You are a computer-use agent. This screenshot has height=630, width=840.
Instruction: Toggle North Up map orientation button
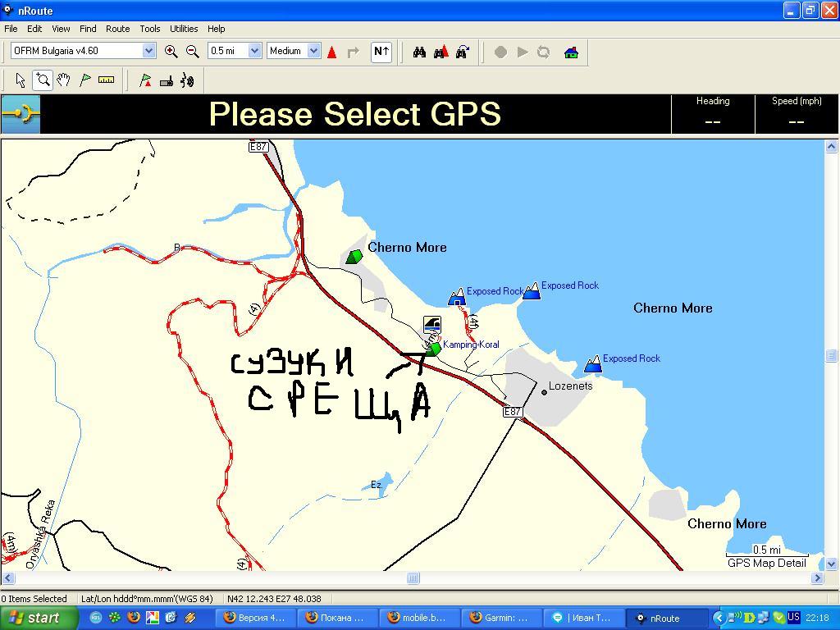click(381, 51)
